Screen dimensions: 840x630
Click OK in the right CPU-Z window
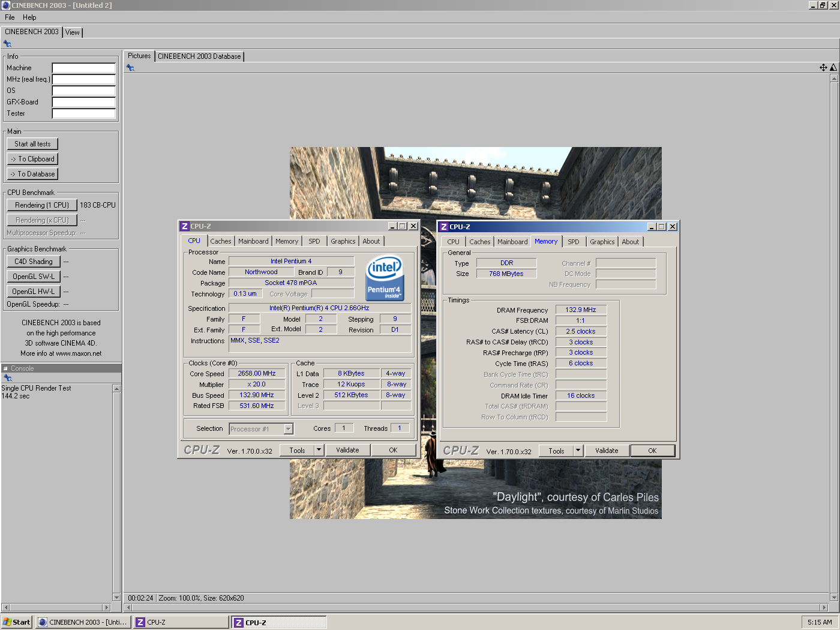click(652, 451)
